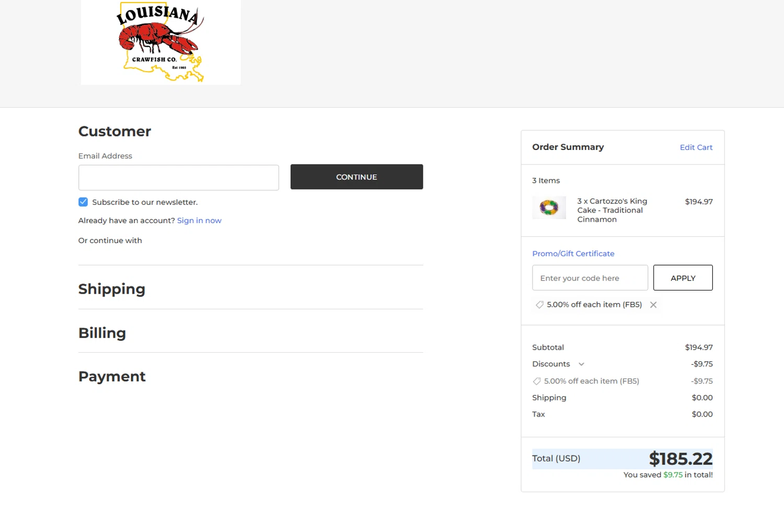The height and width of the screenshot is (532, 784).
Task: Click the item price $194.97 next to King Cake
Action: click(x=699, y=202)
